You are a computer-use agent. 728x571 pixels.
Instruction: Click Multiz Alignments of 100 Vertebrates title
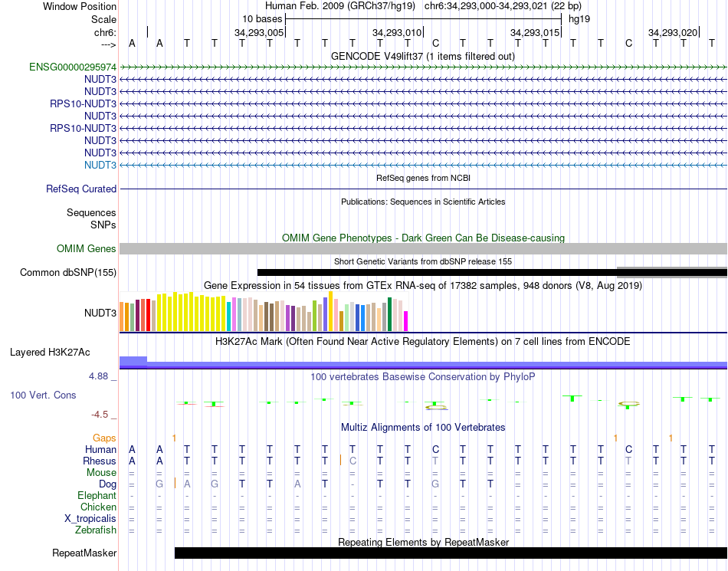pyautogui.click(x=423, y=427)
